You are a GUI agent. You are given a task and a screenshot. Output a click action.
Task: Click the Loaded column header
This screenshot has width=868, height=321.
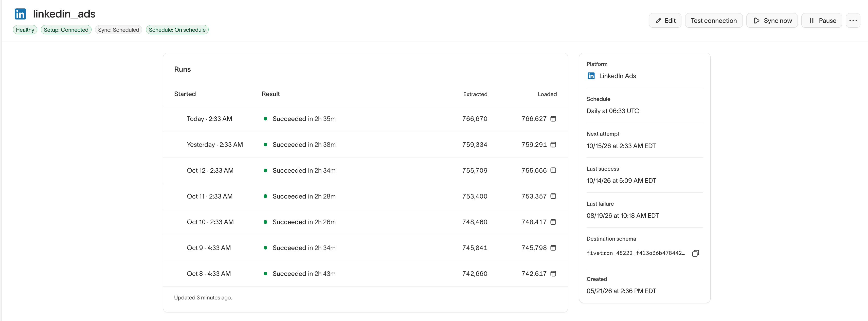[547, 94]
